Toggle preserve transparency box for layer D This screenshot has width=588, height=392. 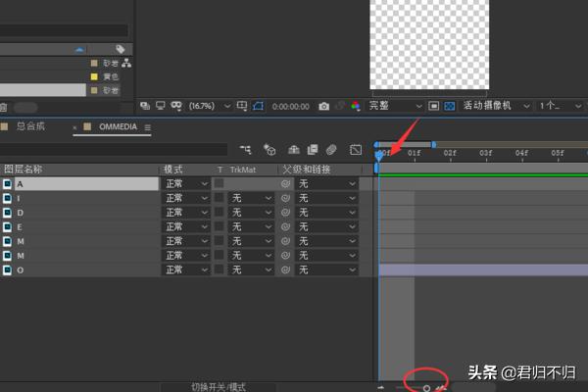click(219, 213)
